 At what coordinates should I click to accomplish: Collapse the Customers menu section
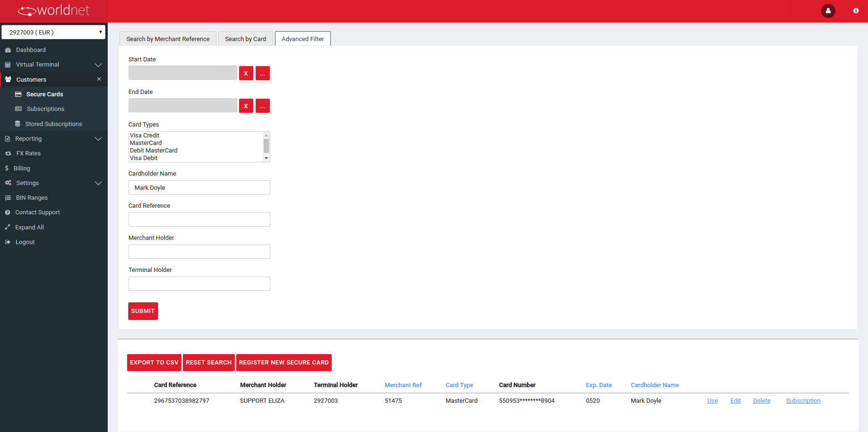[99, 79]
